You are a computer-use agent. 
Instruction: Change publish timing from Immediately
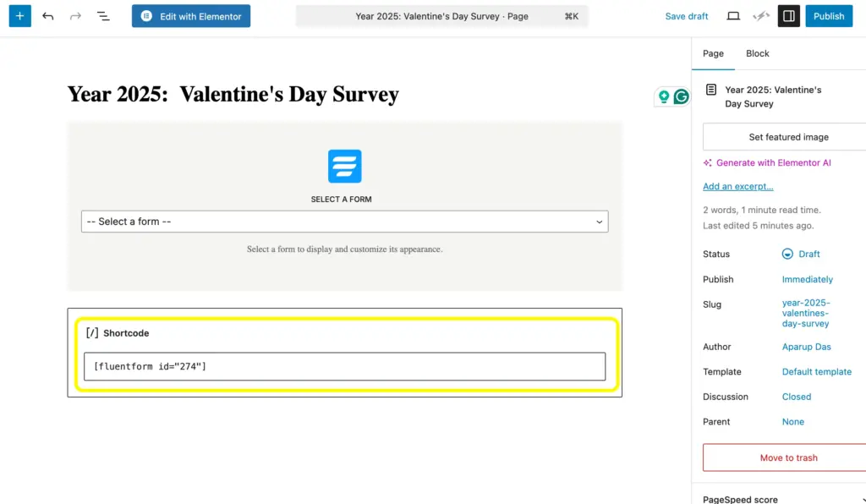[807, 279]
